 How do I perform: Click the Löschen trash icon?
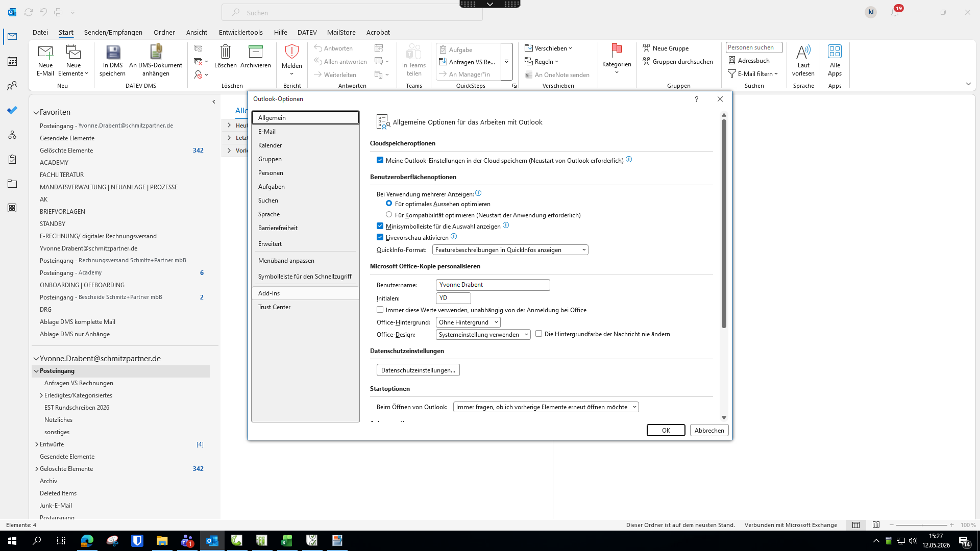click(225, 52)
